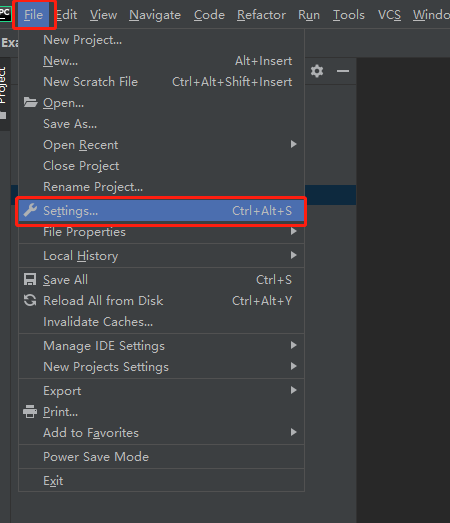This screenshot has width=450, height=523.
Task: Toggle Power Save Mode
Action: pyautogui.click(x=161, y=457)
